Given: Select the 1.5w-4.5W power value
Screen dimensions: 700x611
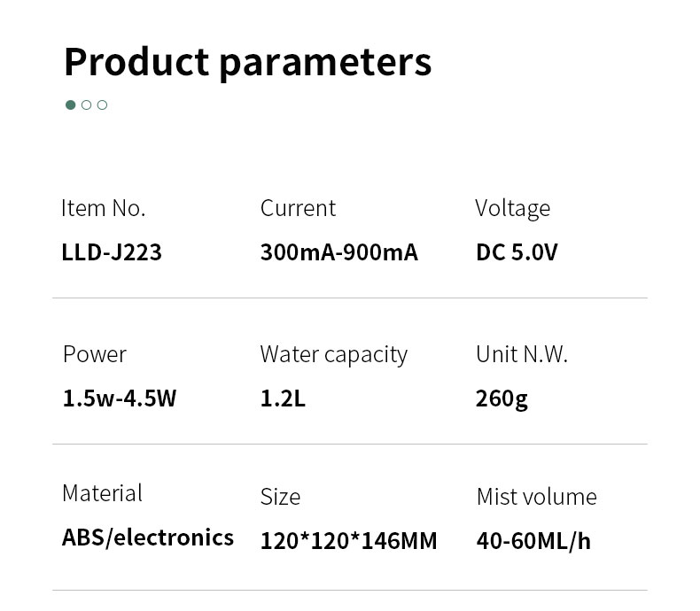Looking at the screenshot, I should (x=120, y=398).
